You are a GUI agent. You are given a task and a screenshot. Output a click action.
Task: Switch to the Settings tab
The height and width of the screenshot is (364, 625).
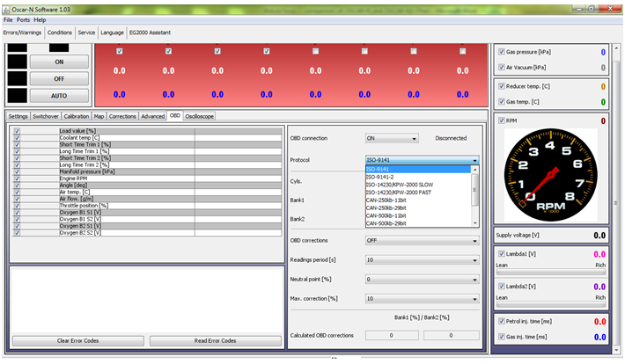tap(18, 116)
